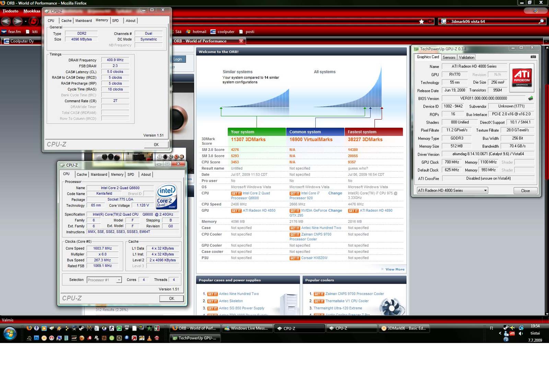Image resolution: width=549 pixels, height=392 pixels.
Task: Click Change link next to NVIDIA GeForce
Action: pos(335,210)
